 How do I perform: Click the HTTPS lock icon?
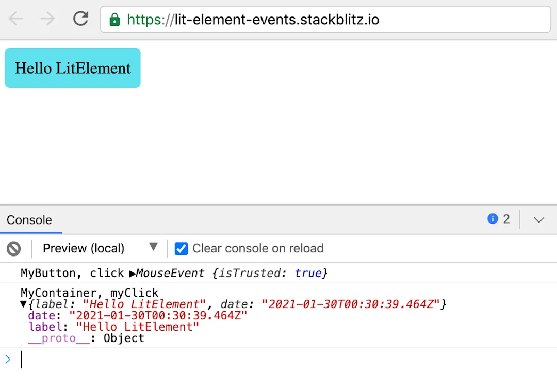pyautogui.click(x=113, y=19)
